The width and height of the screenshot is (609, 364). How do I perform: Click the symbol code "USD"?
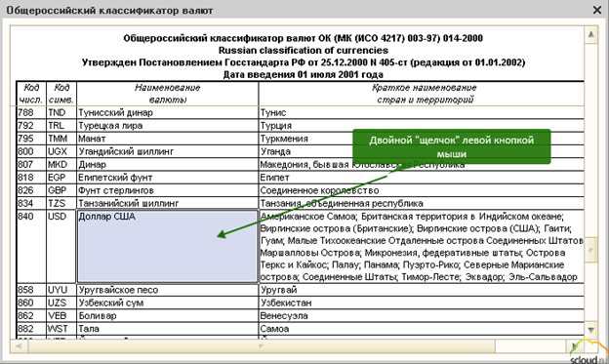[57, 217]
